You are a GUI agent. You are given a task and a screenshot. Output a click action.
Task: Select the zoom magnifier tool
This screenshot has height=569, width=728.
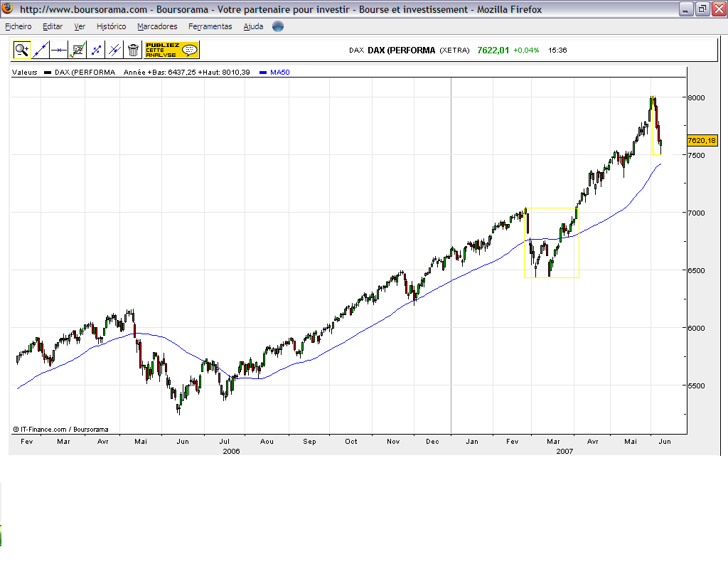22,50
